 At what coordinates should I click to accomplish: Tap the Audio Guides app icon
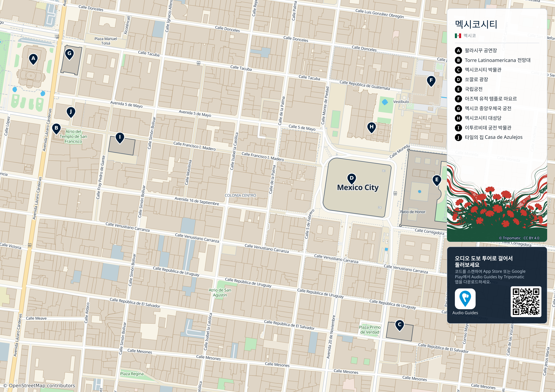click(465, 298)
